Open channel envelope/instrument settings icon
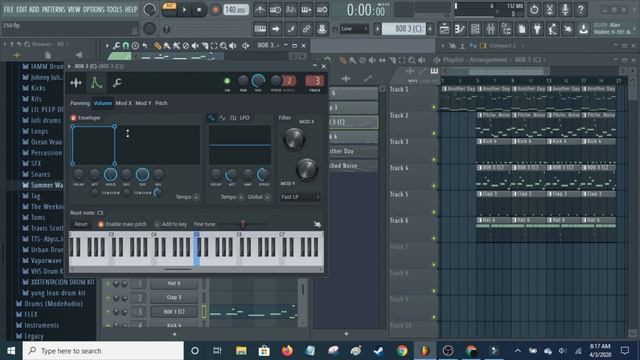 click(96, 83)
